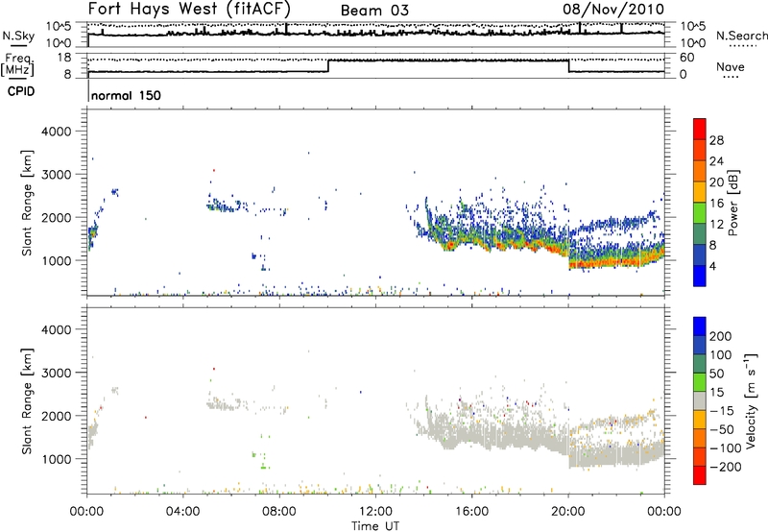Click the "-50" velocity colorbar label
This screenshot has width=768, height=532.
[x=722, y=429]
